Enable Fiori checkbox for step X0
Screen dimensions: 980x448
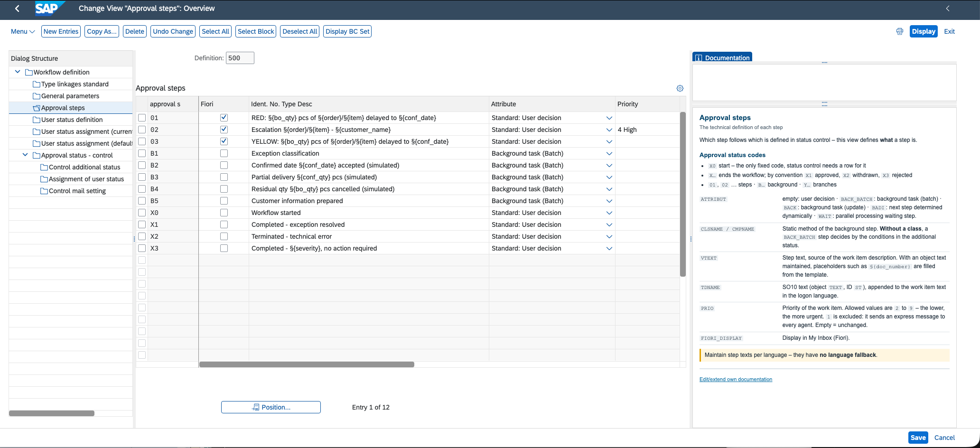(x=224, y=213)
